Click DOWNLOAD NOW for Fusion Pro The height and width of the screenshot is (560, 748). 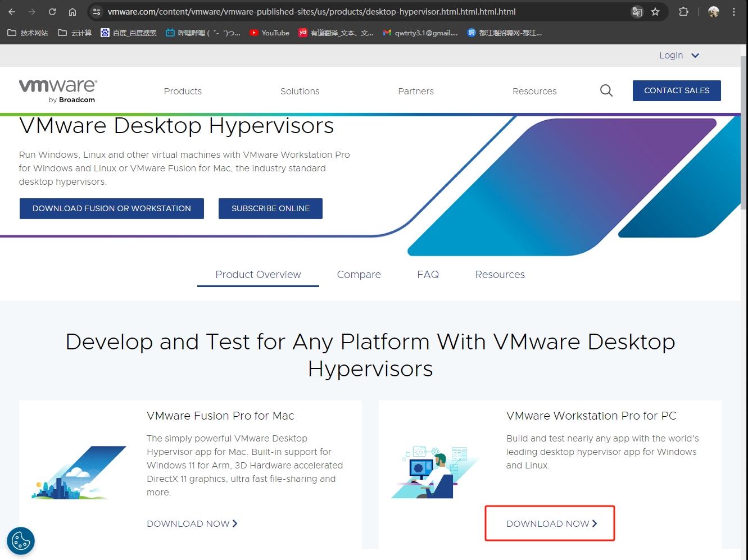coord(192,523)
